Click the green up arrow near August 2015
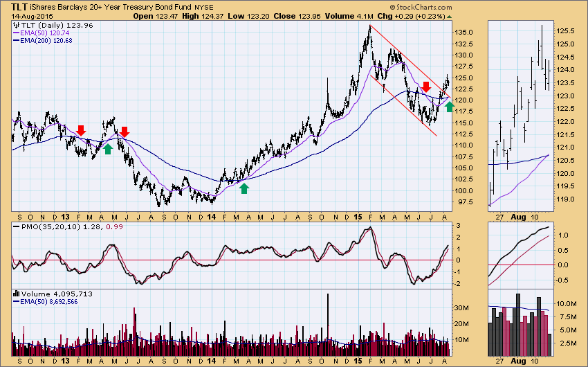Screen dimensions: 588x367 coord(450,106)
